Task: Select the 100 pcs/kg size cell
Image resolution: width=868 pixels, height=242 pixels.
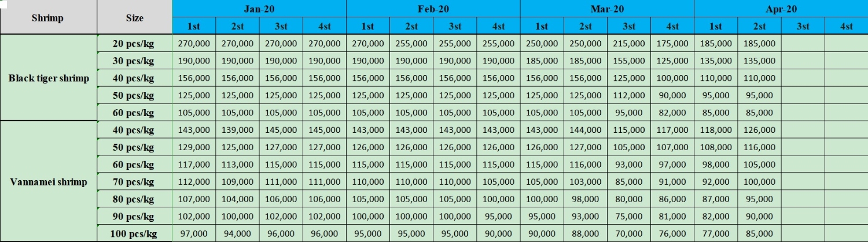Action: pos(134,234)
